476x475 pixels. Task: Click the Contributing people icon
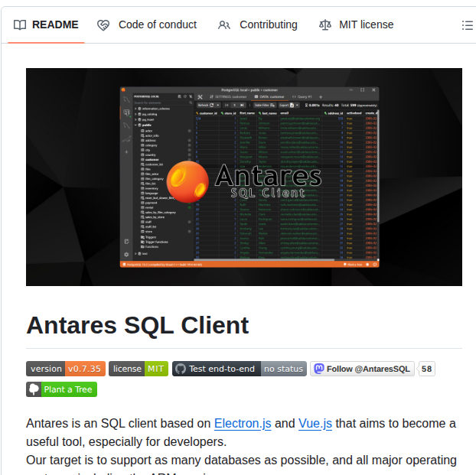coord(224,25)
